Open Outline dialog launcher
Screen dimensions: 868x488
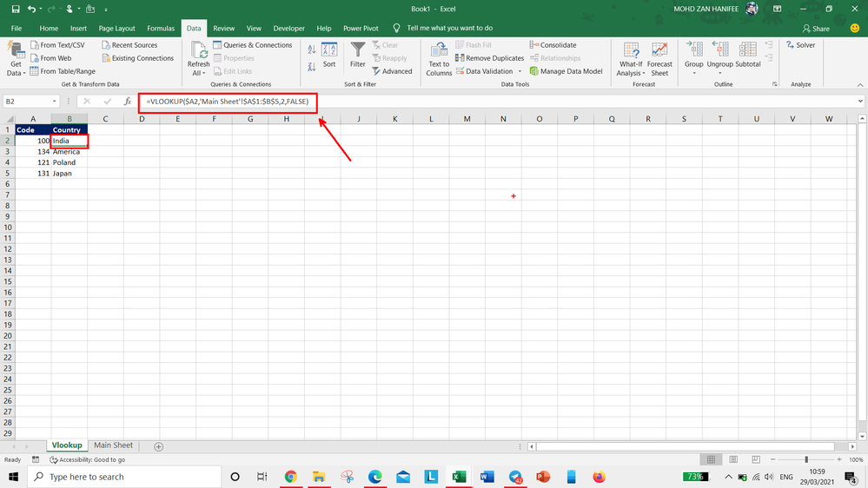[774, 84]
